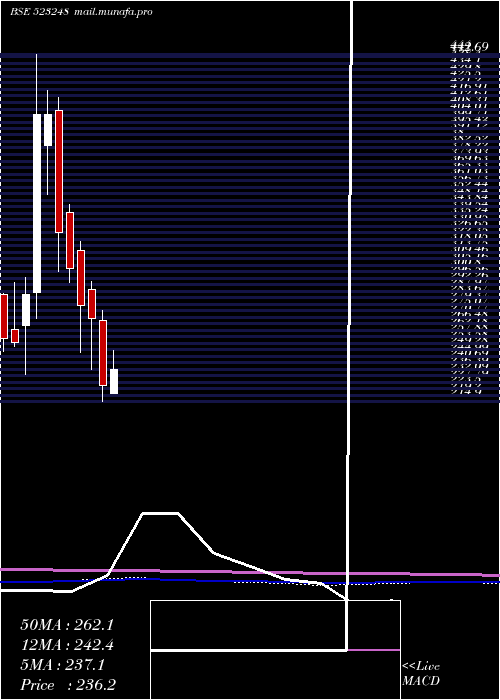Click the Price : 236.2 readout
The height and width of the screenshot is (700, 500).
coord(68,685)
